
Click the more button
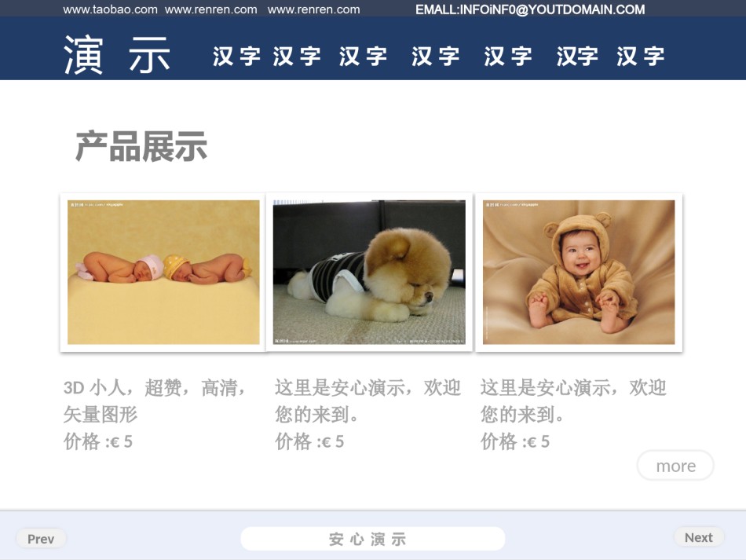click(675, 465)
